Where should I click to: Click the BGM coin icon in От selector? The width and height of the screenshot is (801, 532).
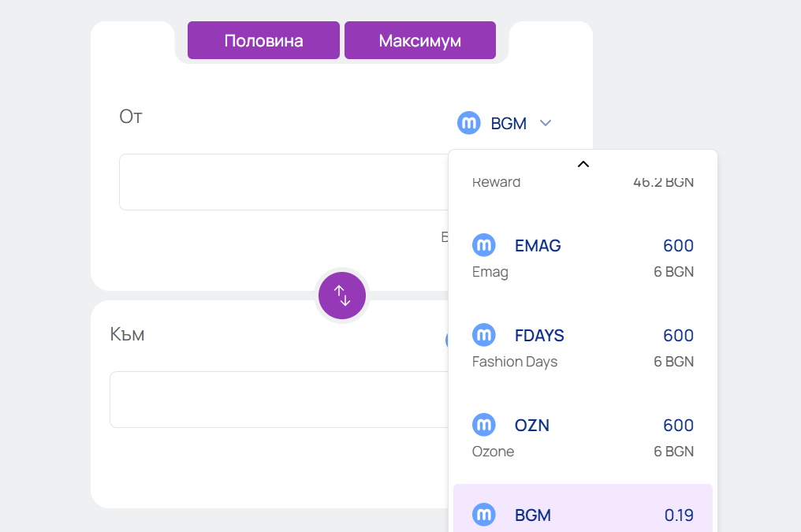point(469,123)
